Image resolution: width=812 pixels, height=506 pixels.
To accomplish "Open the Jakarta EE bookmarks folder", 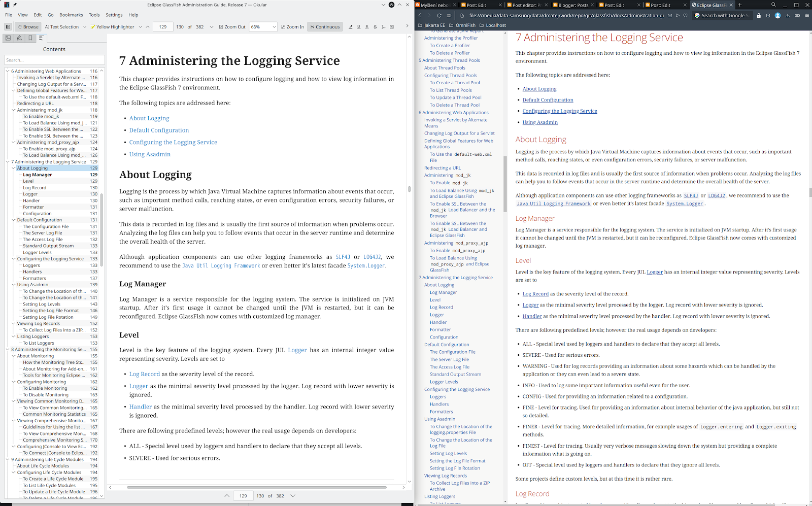I will pyautogui.click(x=431, y=25).
